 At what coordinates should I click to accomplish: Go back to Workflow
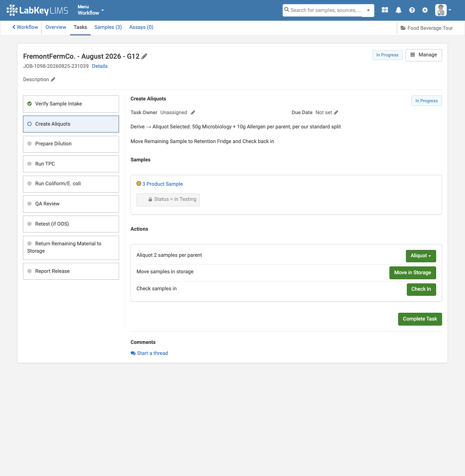click(x=25, y=28)
